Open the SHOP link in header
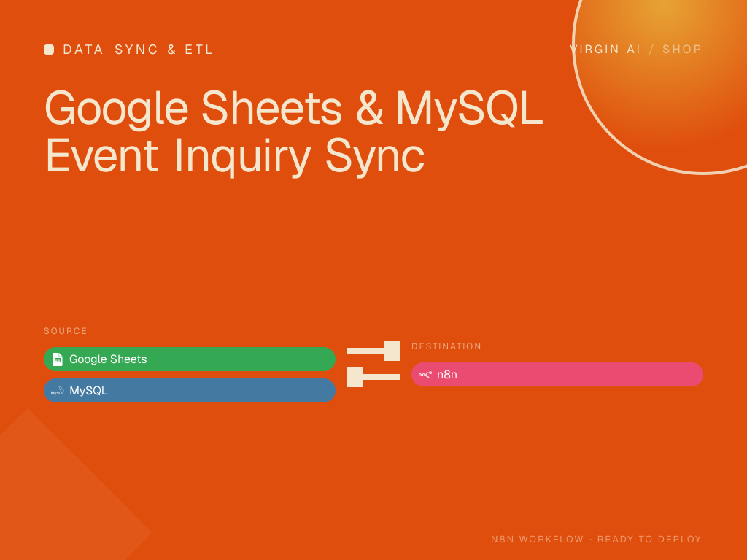This screenshot has width=747, height=560. coord(682,49)
